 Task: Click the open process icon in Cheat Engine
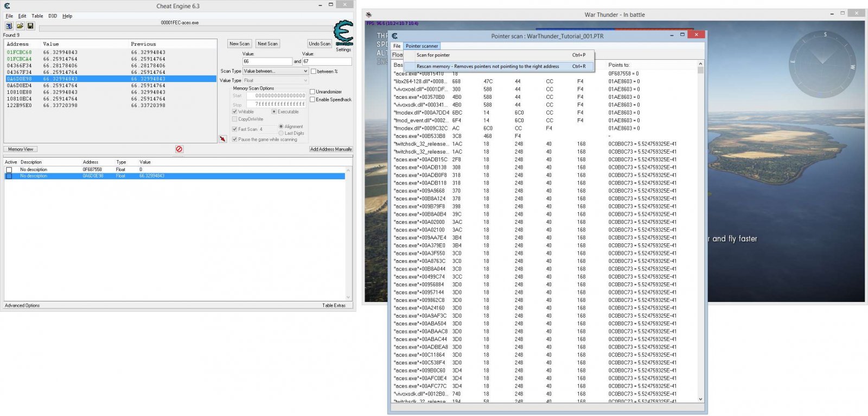9,26
